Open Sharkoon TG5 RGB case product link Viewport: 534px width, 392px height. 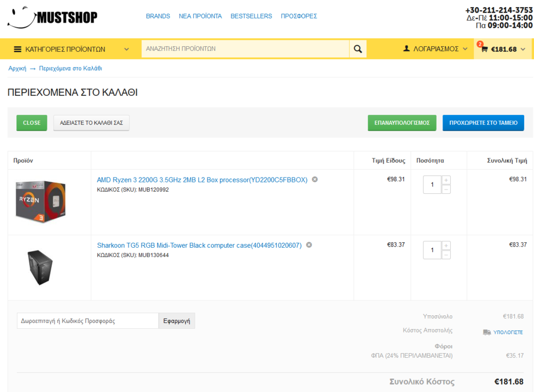[x=199, y=245]
